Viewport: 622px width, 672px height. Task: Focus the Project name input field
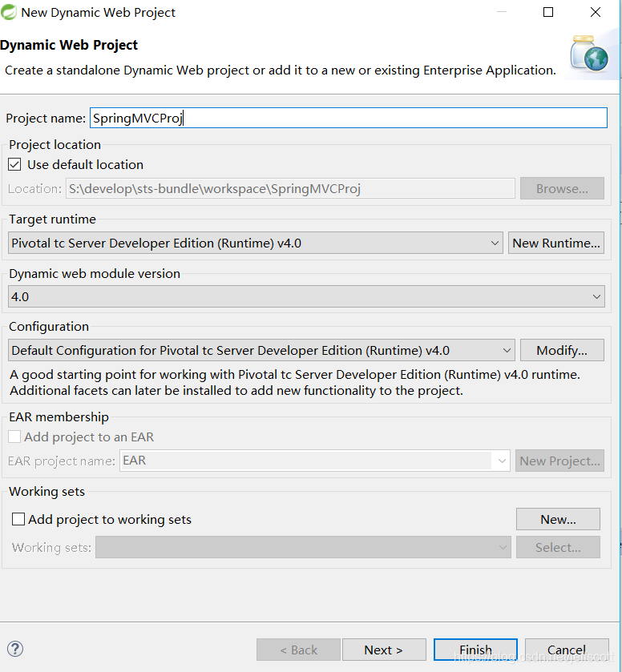[x=349, y=118]
